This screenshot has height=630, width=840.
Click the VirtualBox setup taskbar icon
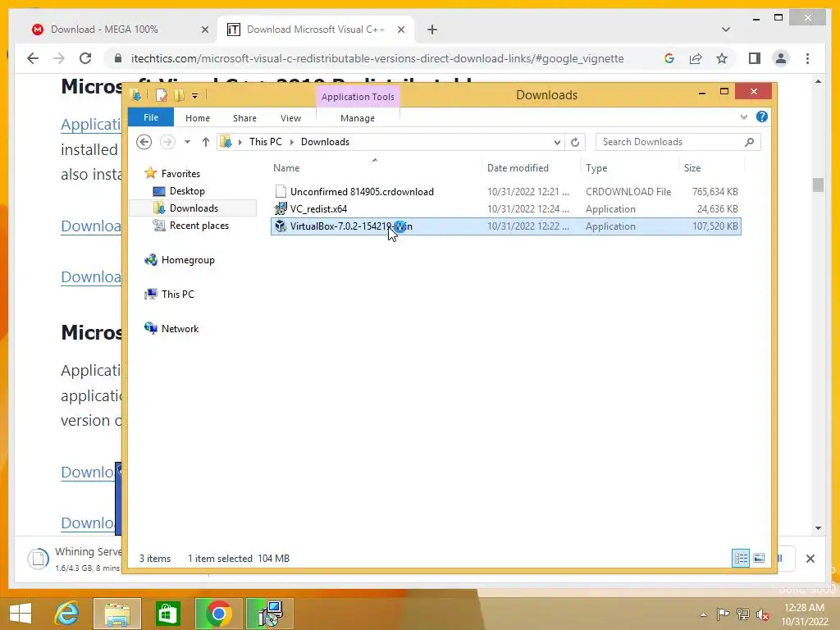[x=270, y=614]
